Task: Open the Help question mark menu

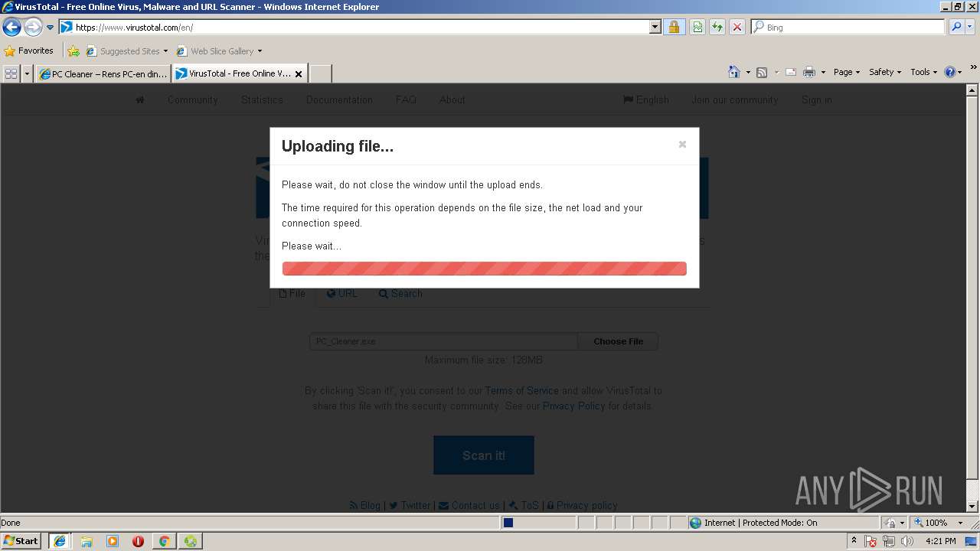Action: 953,72
